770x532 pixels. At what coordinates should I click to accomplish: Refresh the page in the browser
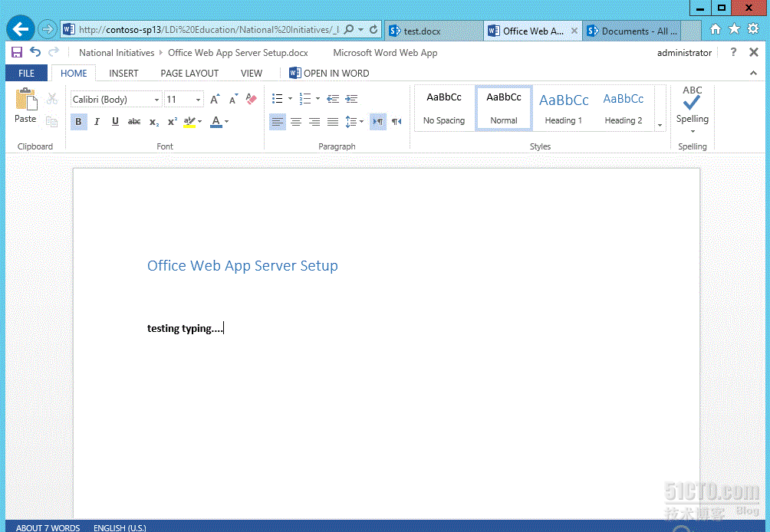coord(373,29)
